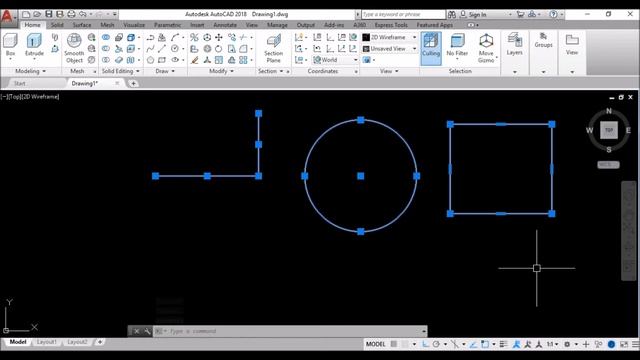Image resolution: width=640 pixels, height=360 pixels.
Task: Expand the Modeling panel
Action: 30,71
